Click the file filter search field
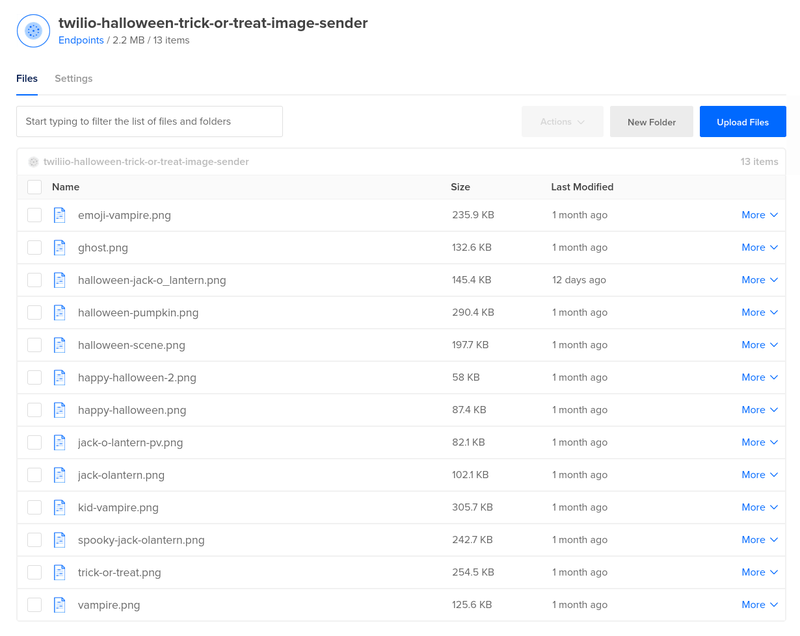 click(x=149, y=121)
